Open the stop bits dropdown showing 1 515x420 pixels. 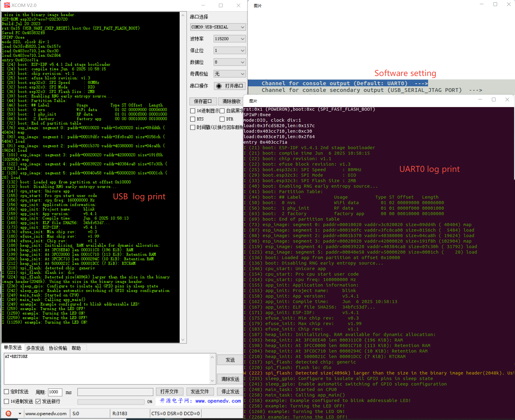point(229,50)
